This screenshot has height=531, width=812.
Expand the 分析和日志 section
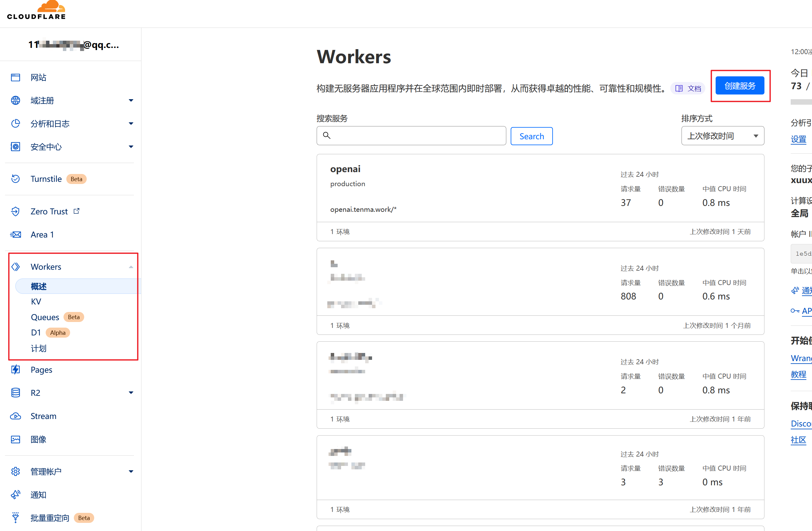tap(131, 124)
